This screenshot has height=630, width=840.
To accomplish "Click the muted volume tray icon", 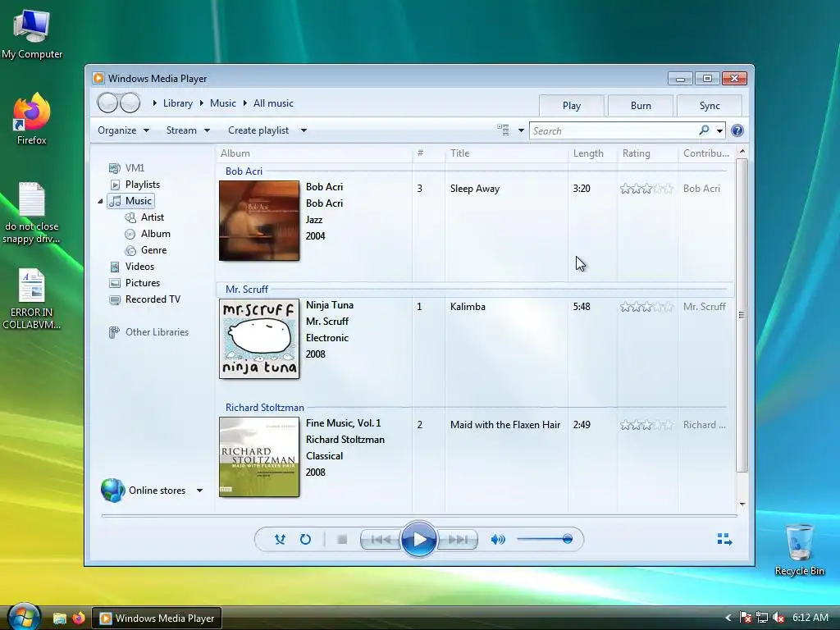I will pyautogui.click(x=778, y=618).
